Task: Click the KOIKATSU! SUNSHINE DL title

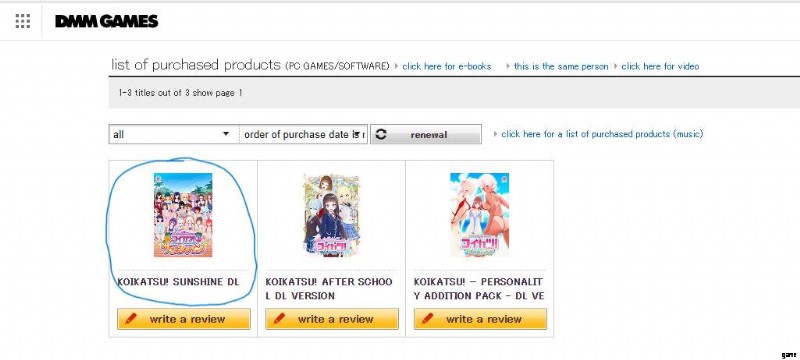Action: point(178,282)
